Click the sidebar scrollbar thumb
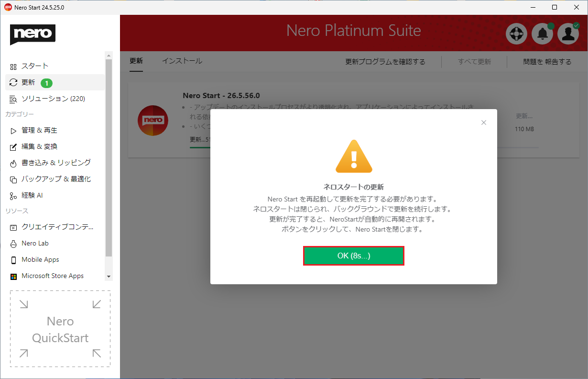The image size is (588, 379). pos(109,158)
